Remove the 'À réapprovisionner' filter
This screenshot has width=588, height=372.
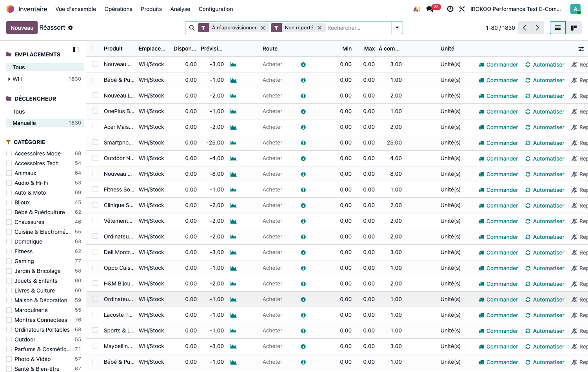[x=263, y=28]
